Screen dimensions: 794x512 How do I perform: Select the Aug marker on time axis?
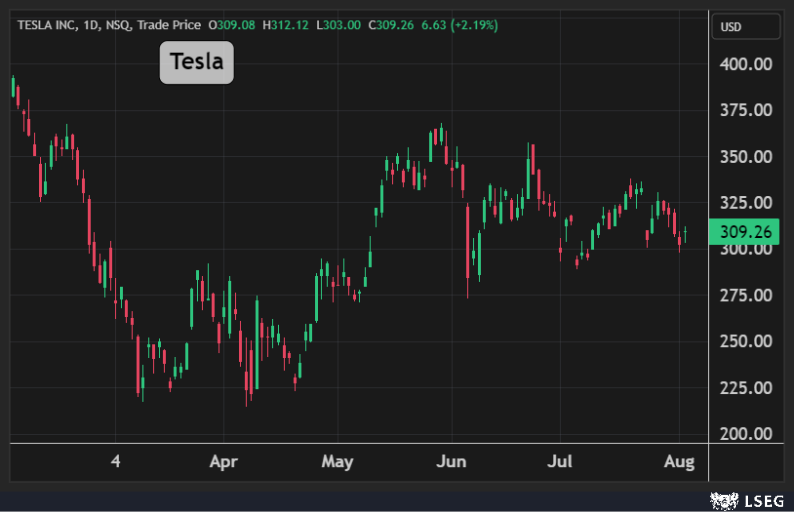(679, 462)
